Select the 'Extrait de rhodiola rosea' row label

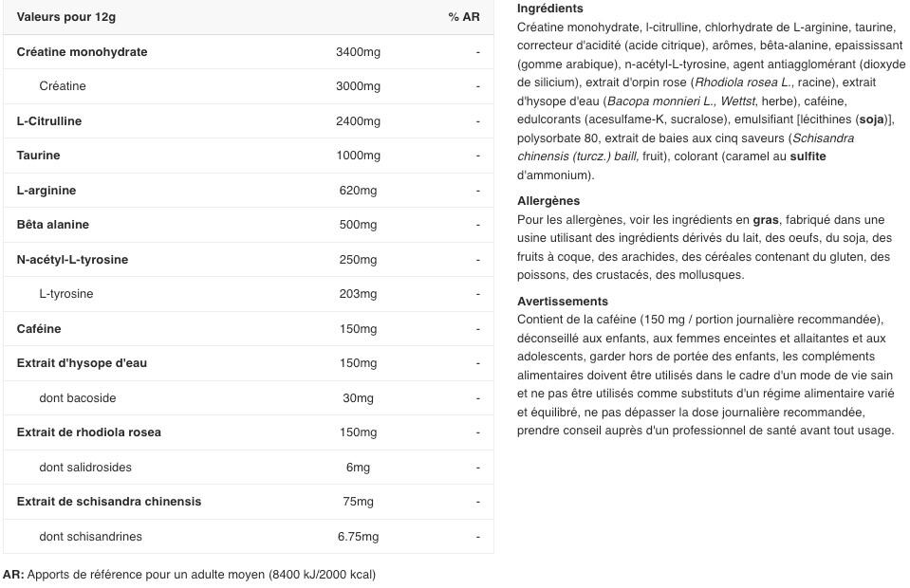(x=89, y=432)
